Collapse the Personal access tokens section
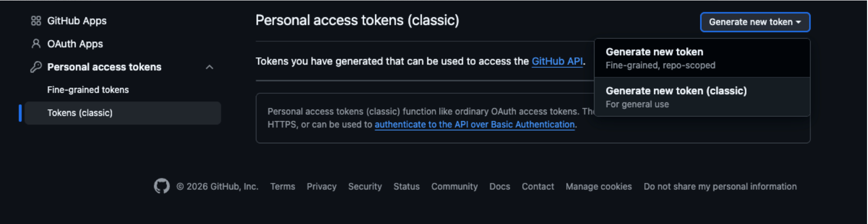Viewport: 868px width, 224px height. [210, 67]
